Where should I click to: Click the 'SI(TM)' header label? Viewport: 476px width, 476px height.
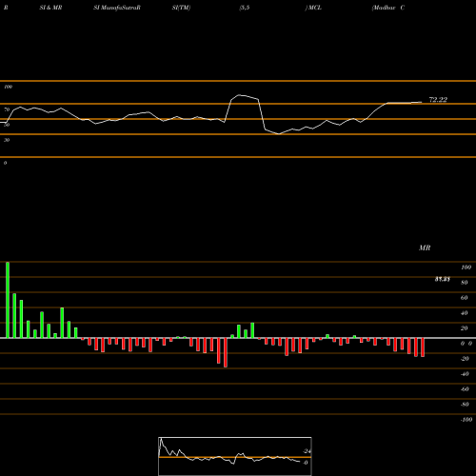click(181, 8)
